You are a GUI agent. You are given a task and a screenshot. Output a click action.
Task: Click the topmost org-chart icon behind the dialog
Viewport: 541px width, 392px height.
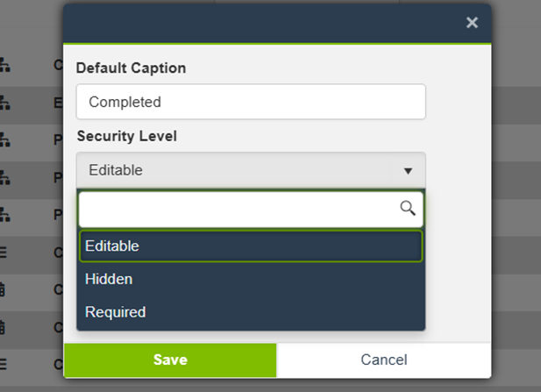click(4, 64)
